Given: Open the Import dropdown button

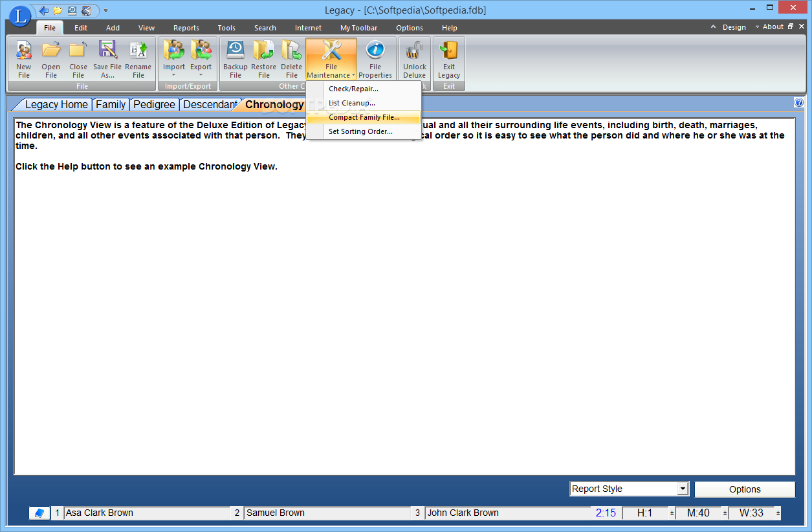Looking at the screenshot, I should (x=174, y=59).
